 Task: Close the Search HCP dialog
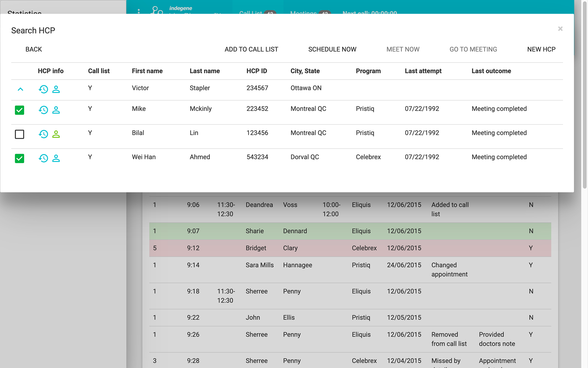[560, 29]
